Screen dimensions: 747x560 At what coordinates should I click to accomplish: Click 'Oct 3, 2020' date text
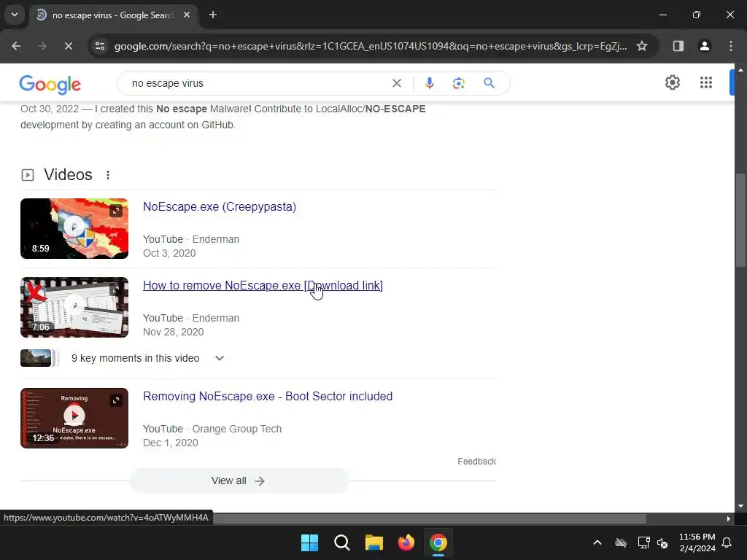(169, 253)
